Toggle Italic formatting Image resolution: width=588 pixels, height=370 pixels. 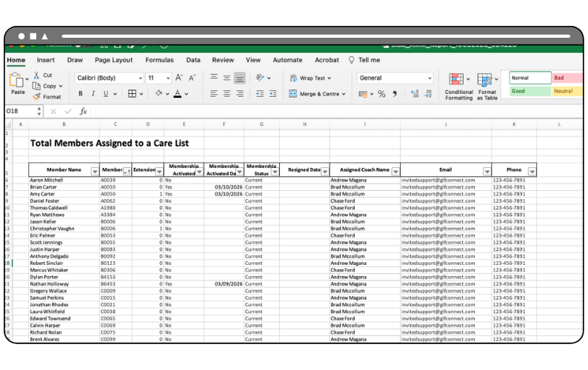93,94
